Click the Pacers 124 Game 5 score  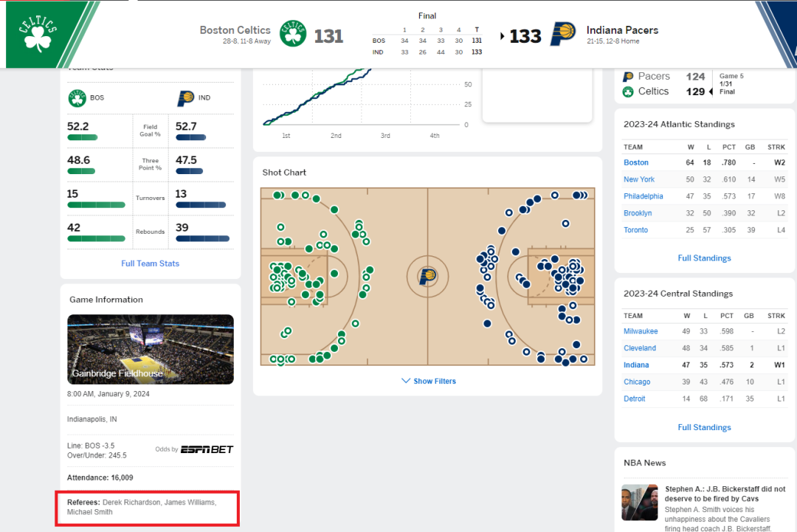pos(695,76)
